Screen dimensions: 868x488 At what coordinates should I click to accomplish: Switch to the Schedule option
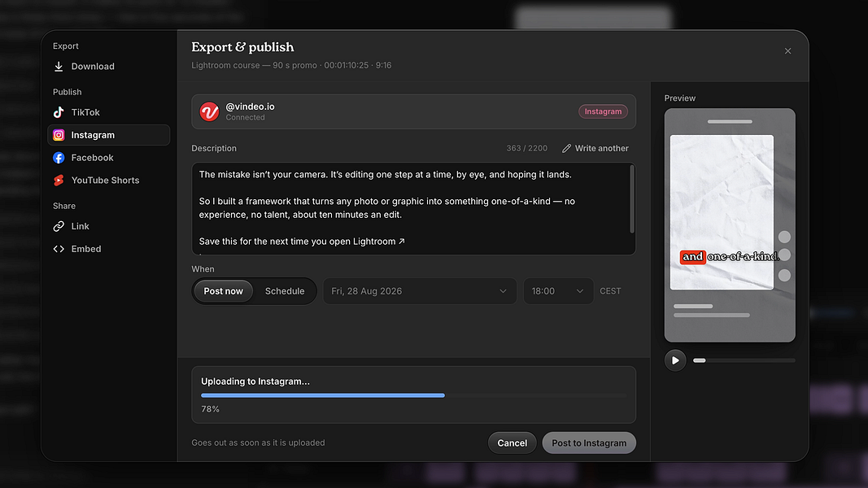pyautogui.click(x=285, y=291)
